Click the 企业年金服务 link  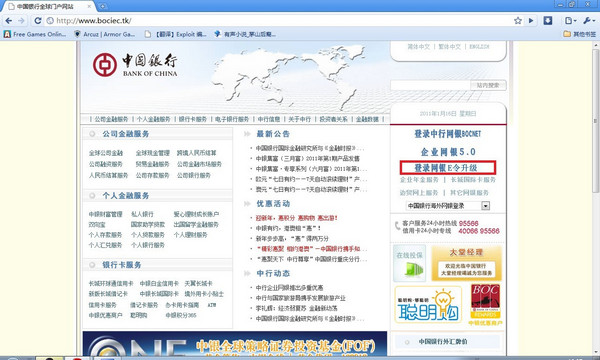(x=419, y=180)
